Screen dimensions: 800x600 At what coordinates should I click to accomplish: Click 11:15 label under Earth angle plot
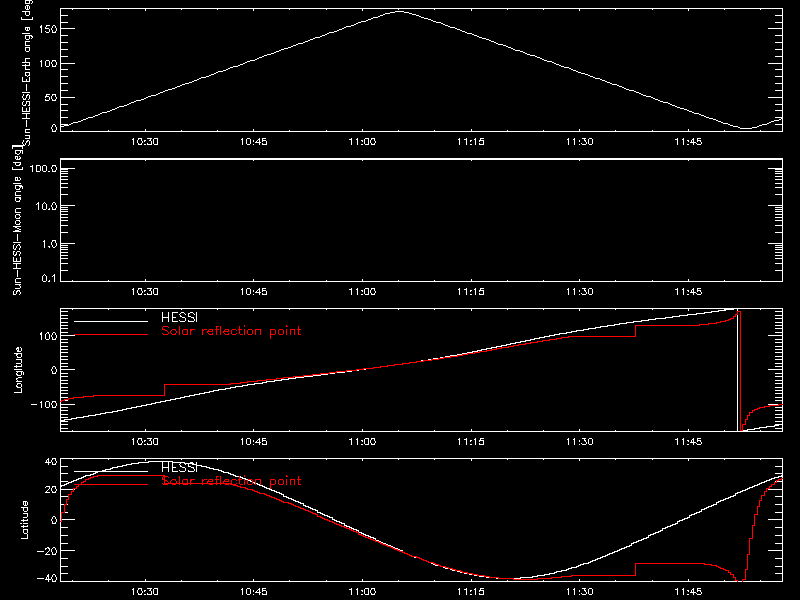tap(471, 142)
